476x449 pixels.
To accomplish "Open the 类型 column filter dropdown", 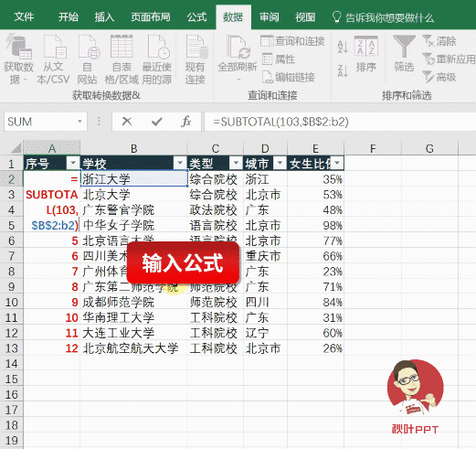I will (236, 163).
